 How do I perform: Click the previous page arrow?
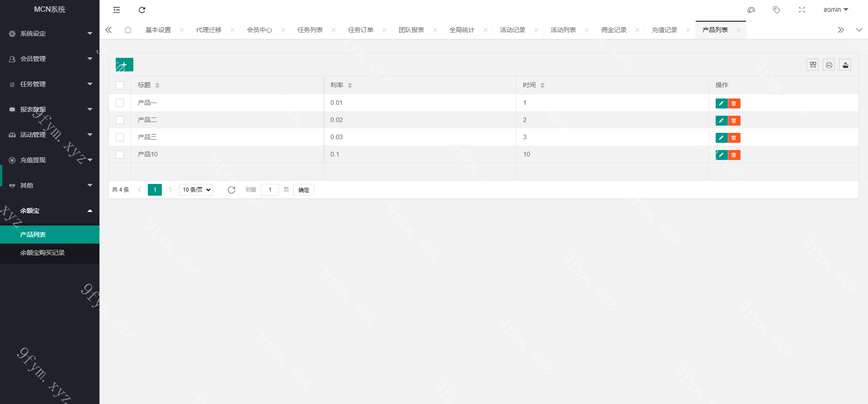[139, 190]
